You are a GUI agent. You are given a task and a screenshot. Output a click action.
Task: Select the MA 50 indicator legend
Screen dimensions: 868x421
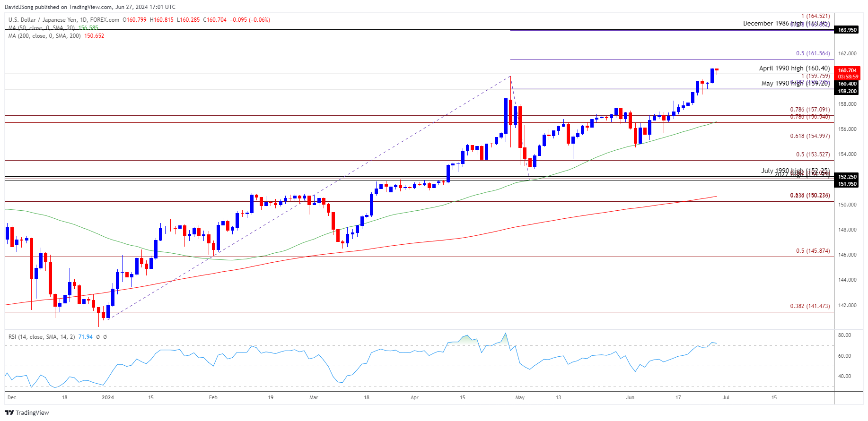pyautogui.click(x=53, y=28)
